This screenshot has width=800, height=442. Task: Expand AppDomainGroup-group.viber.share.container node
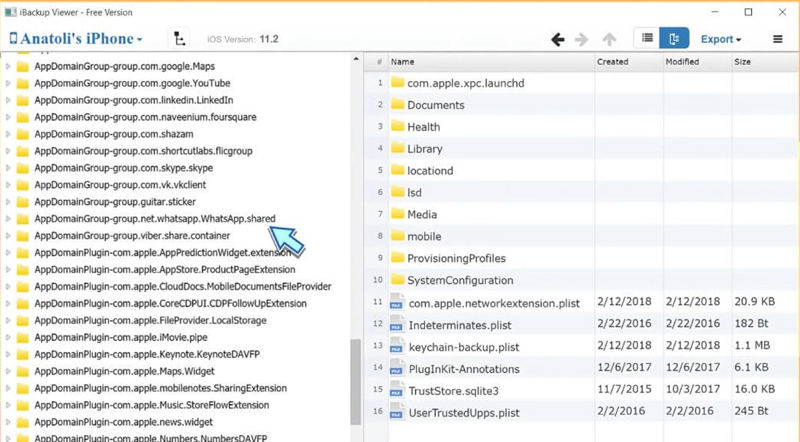[x=8, y=236]
